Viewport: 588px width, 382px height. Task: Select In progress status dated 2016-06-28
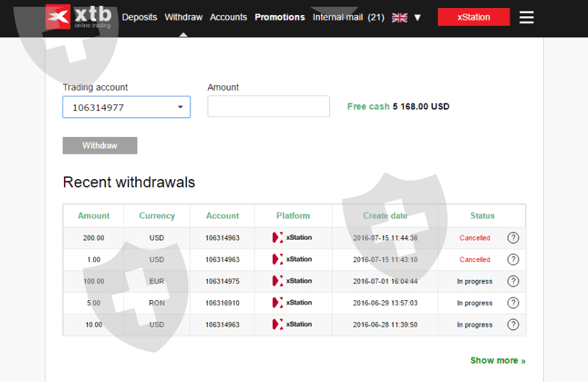(474, 325)
